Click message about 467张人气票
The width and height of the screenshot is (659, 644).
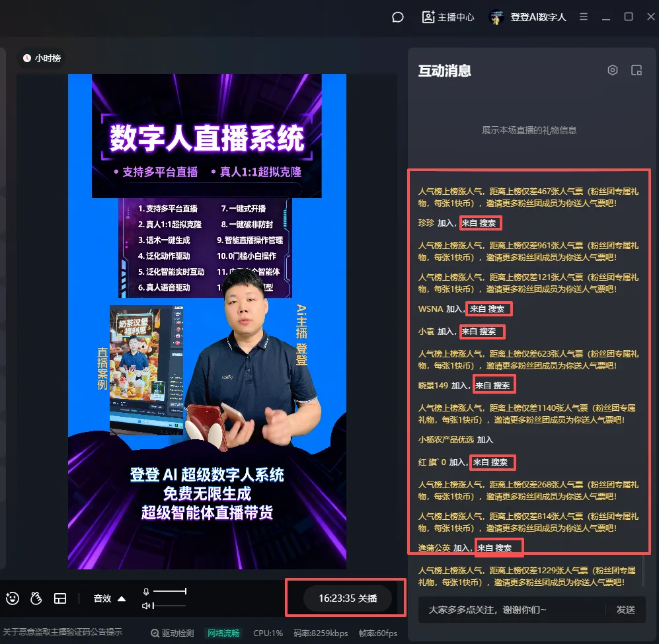[x=528, y=197]
